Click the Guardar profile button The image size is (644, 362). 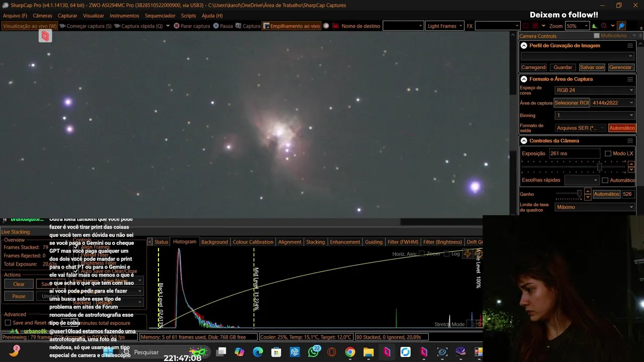click(562, 67)
